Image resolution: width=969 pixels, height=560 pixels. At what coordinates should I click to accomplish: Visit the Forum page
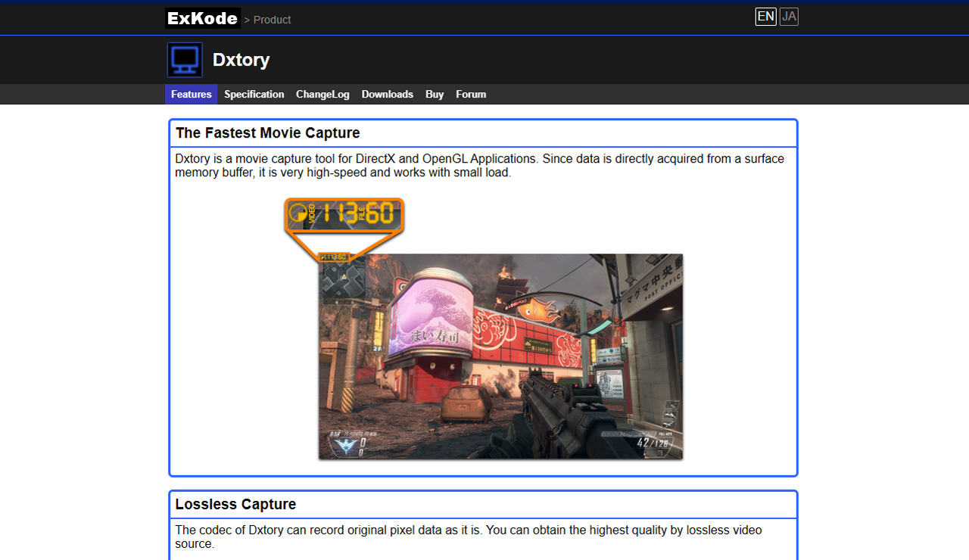tap(471, 95)
